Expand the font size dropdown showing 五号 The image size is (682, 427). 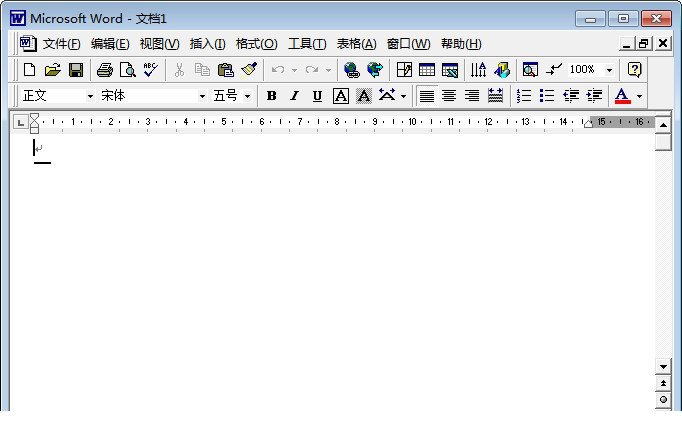coord(247,96)
